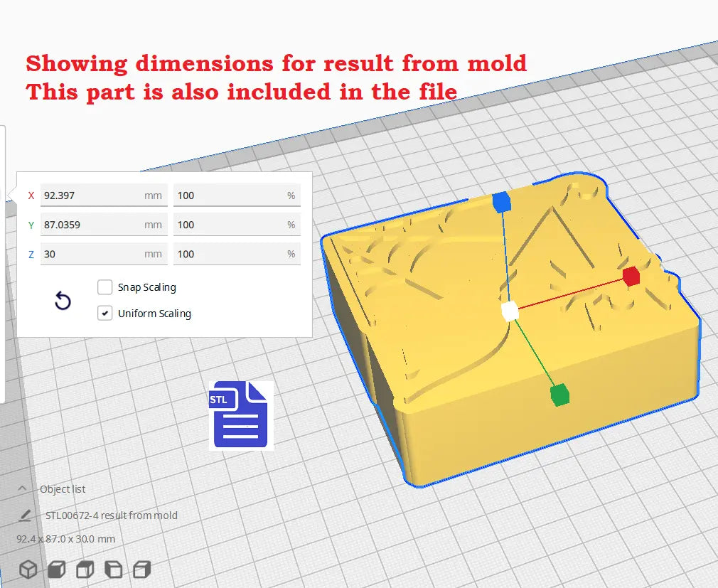Switch to left side view cube icon
The image size is (718, 588).
114,570
